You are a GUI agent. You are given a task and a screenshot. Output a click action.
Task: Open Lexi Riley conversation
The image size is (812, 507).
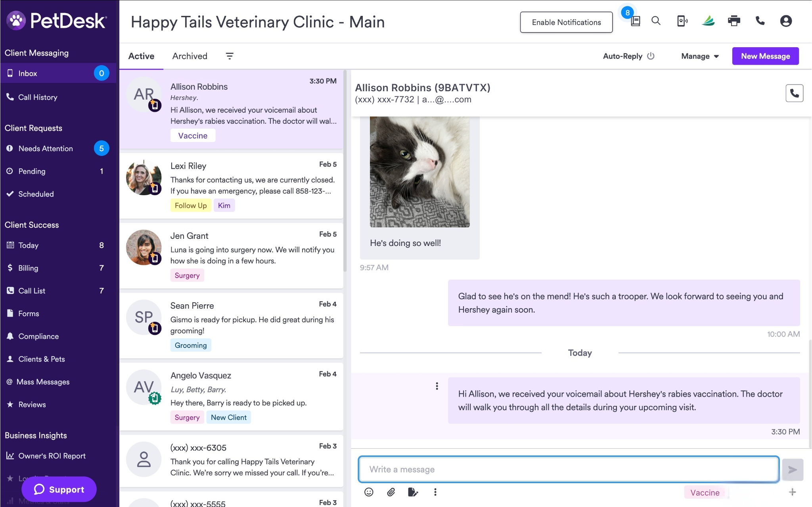tap(232, 186)
